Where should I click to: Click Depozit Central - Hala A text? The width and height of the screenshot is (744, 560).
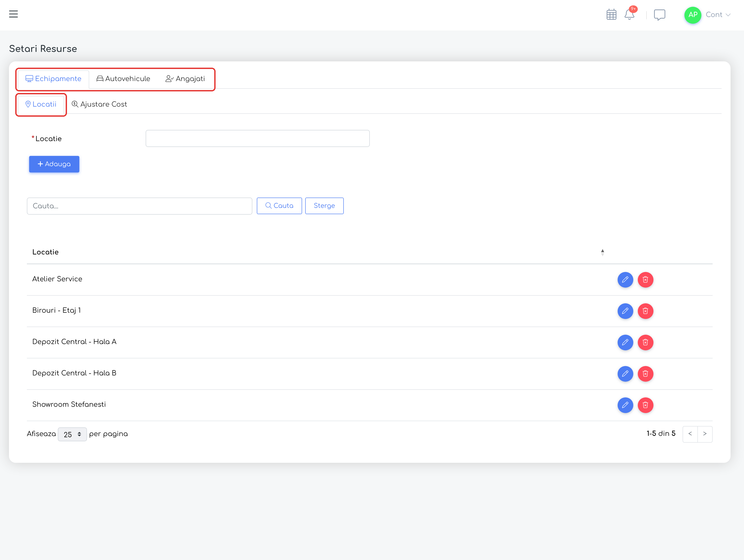tap(74, 342)
